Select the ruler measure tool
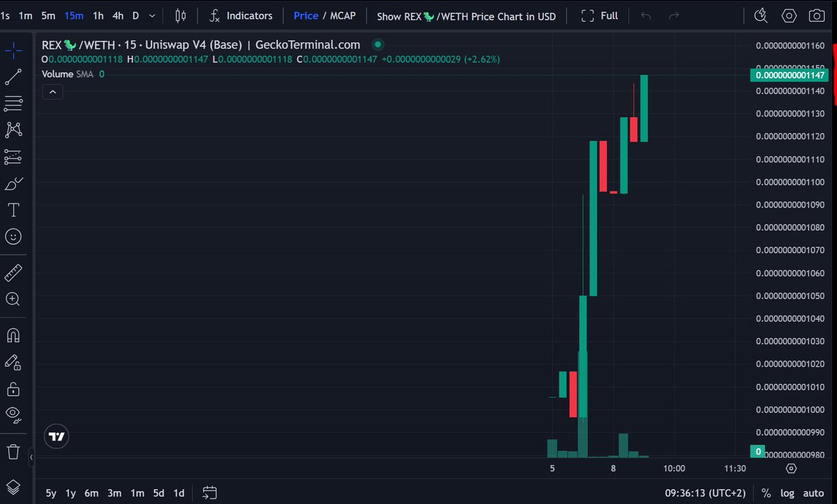This screenshot has width=837, height=504. (13, 273)
